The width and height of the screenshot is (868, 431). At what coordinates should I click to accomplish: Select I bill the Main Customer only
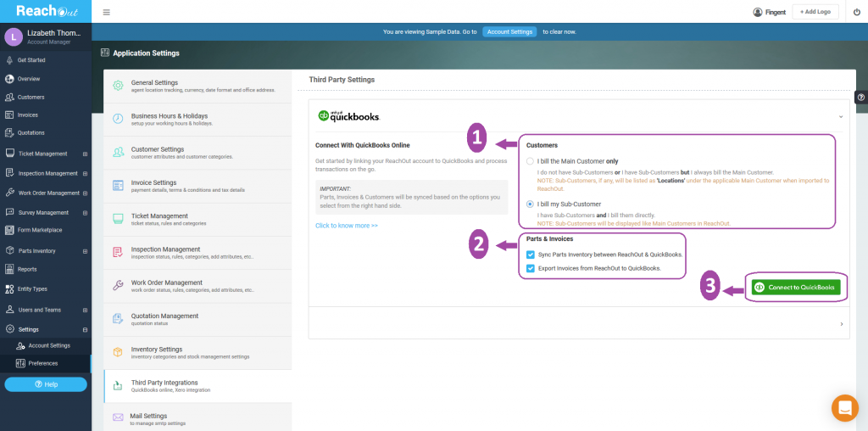click(x=530, y=161)
